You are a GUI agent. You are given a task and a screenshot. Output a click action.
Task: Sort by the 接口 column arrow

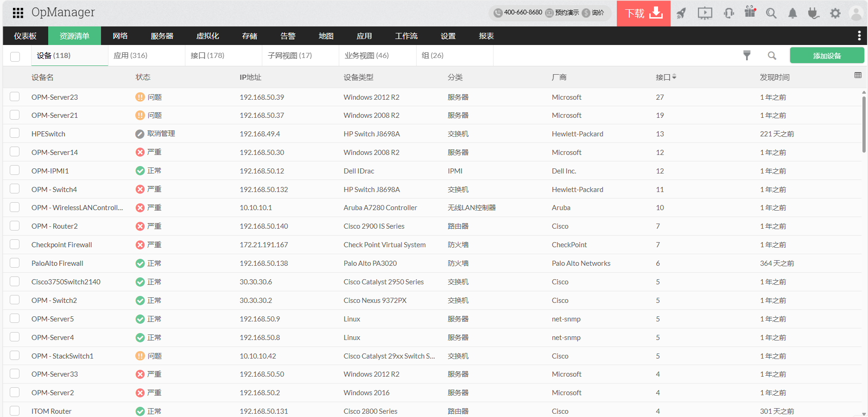pos(674,77)
